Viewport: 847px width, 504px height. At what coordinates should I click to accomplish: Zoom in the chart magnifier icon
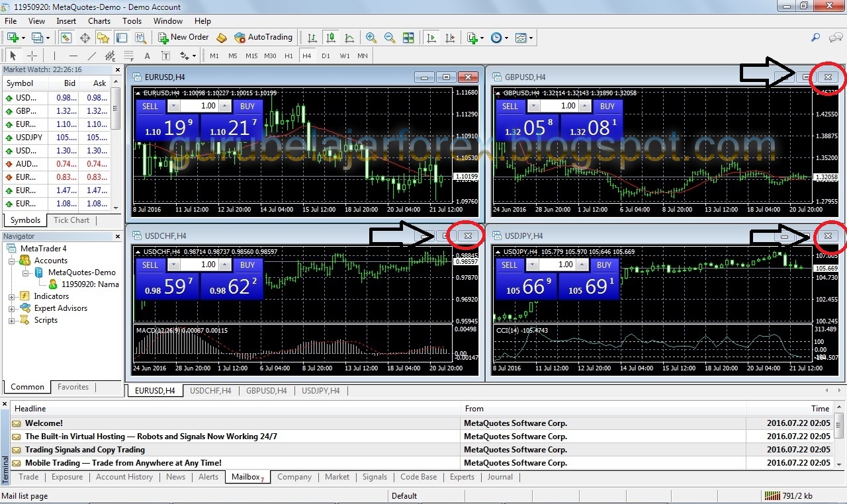pyautogui.click(x=371, y=38)
